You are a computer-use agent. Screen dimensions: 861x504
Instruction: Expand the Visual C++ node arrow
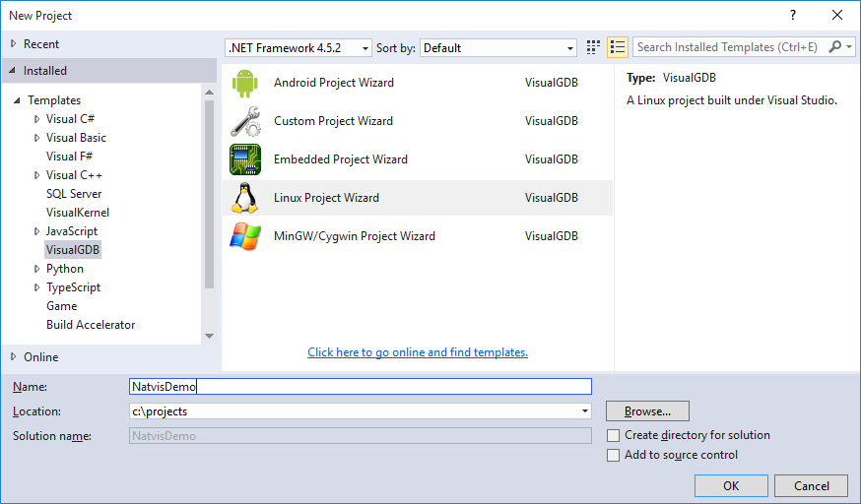pyautogui.click(x=36, y=175)
